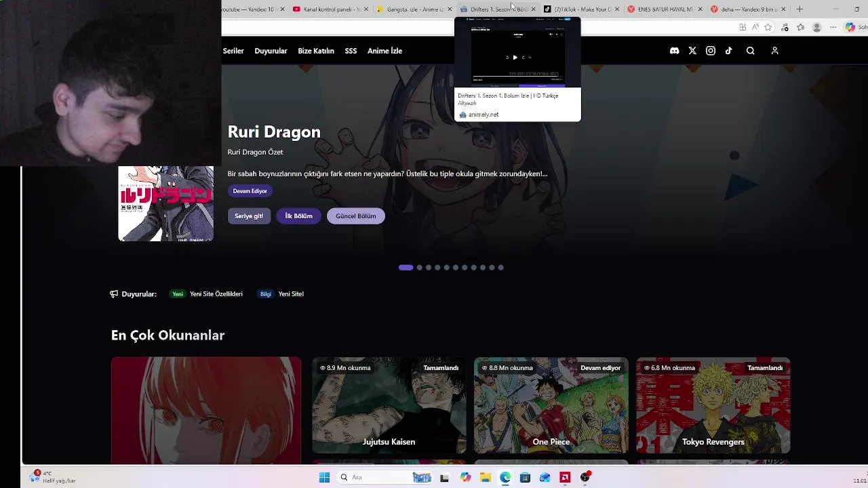Close the ENES BATUR HAYAL tab
This screenshot has width=868, height=488.
point(700,9)
